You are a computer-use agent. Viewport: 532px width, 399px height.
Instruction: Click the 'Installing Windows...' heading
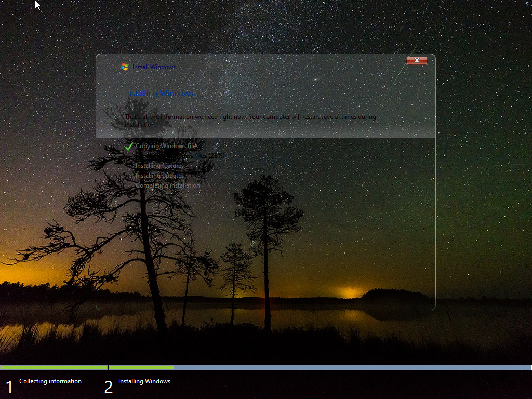click(x=161, y=94)
